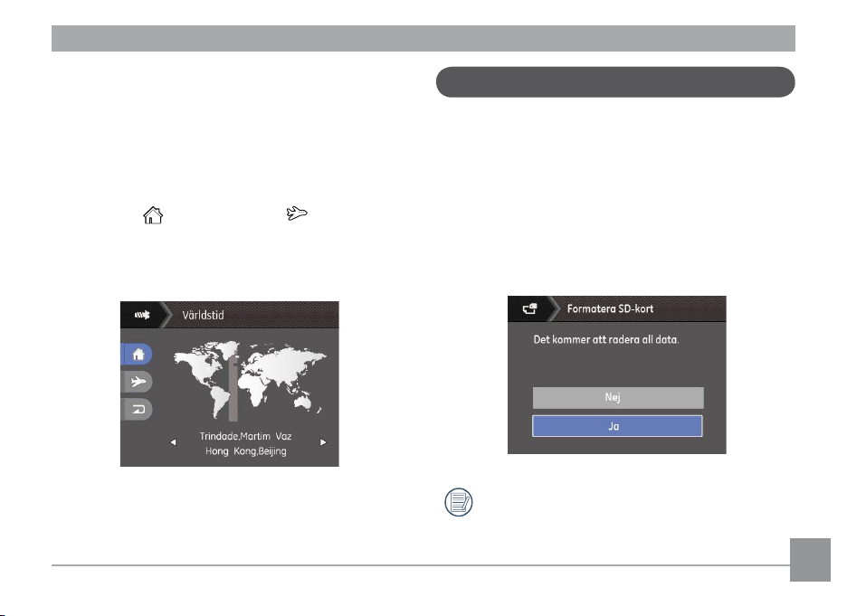Screen dimensions: 847x616
Task: Click the 'Formatera SD-kort' title text
Action: pos(610,308)
